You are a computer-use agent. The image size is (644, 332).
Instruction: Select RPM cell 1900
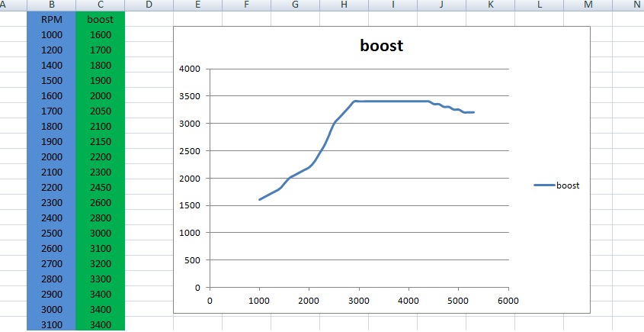pos(51,141)
